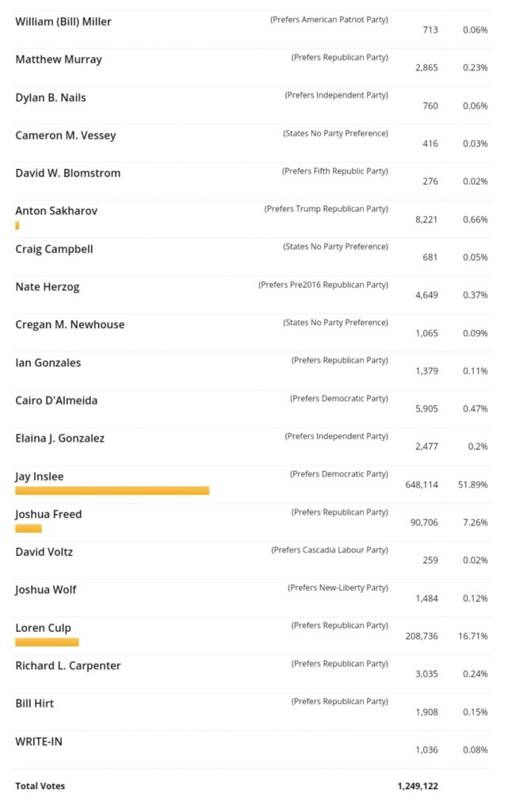Select Joshua Freed's vote share bar

click(x=29, y=528)
